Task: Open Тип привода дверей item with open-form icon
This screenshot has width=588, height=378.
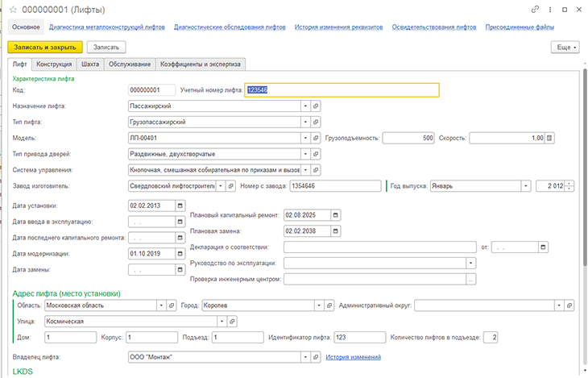Action: [316, 154]
